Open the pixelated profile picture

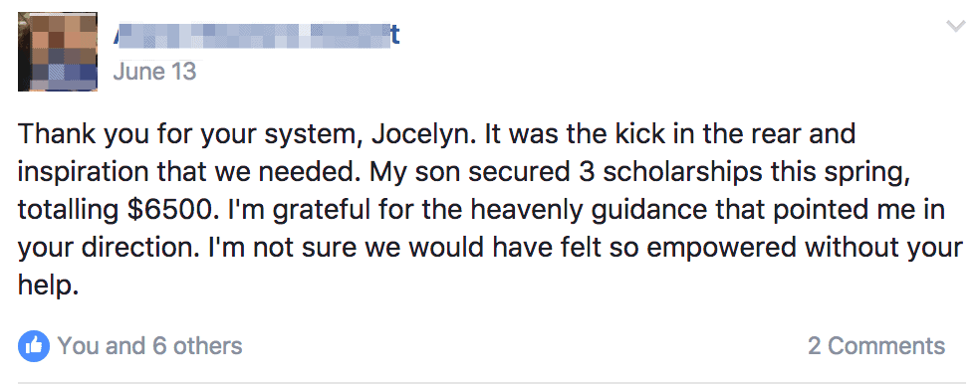tap(58, 52)
